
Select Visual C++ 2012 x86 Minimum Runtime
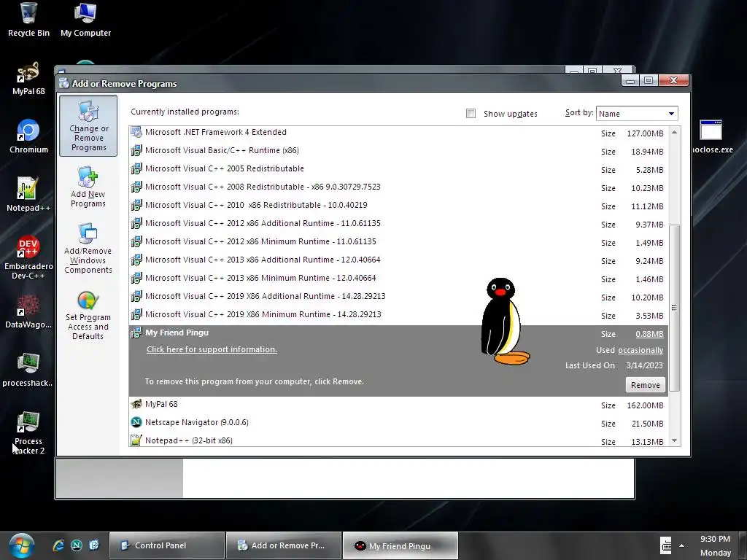[398, 241]
